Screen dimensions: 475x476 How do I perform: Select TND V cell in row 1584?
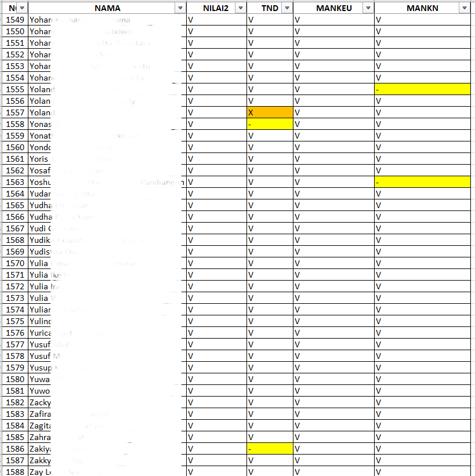(270, 426)
